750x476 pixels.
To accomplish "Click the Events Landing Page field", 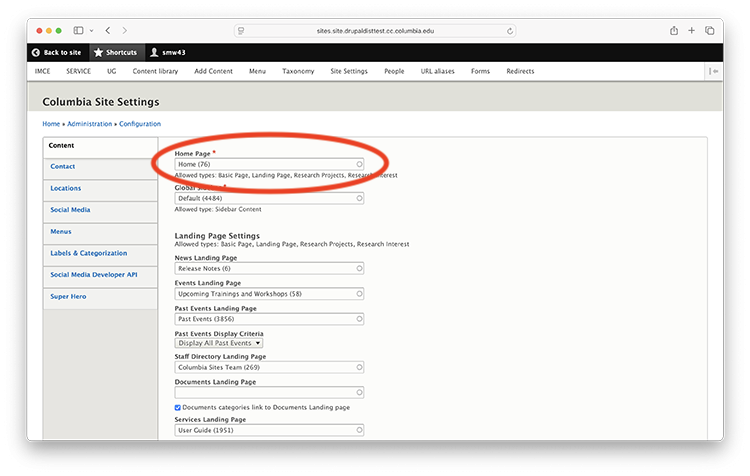I will [269, 294].
